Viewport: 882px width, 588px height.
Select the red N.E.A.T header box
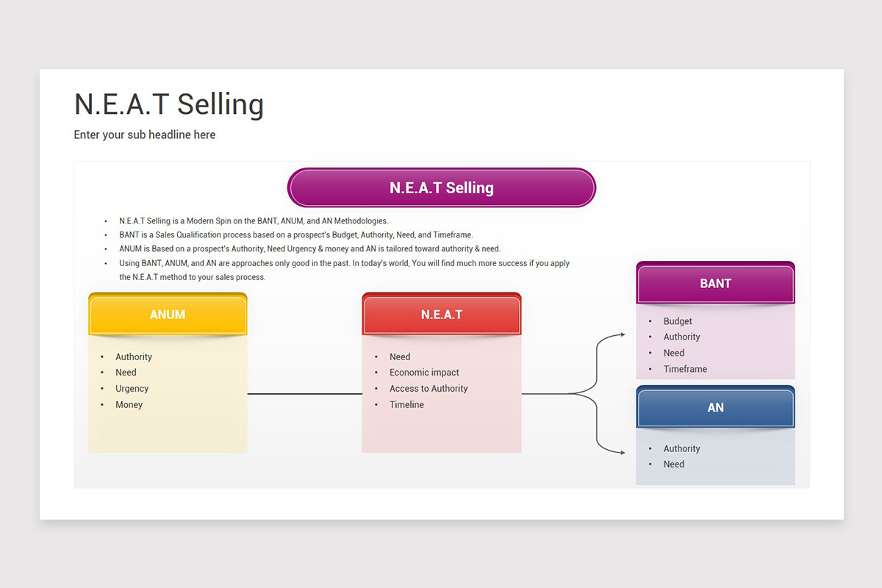coord(442,315)
